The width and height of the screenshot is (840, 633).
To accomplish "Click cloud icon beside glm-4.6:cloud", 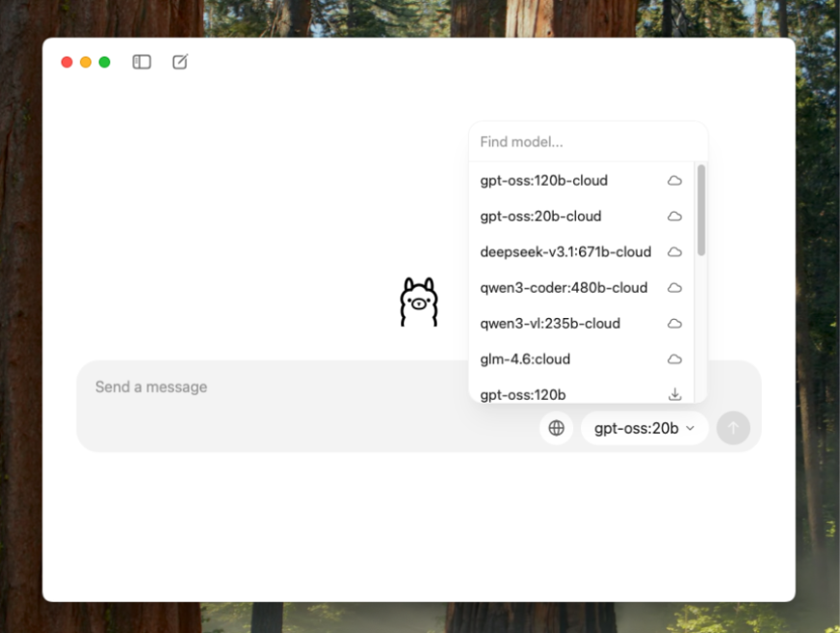I will 674,359.
